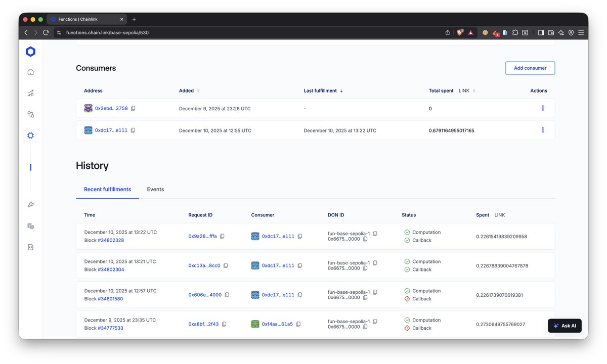The width and height of the screenshot is (607, 364).
Task: Open actions menu for consumer 0x2ebd...3758
Action: [x=543, y=108]
